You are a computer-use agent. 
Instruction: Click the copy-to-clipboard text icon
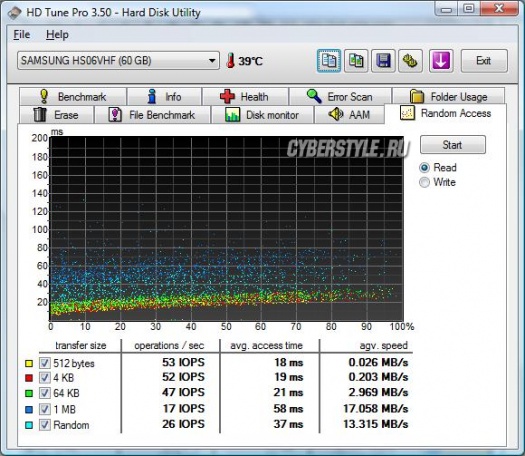point(329,61)
